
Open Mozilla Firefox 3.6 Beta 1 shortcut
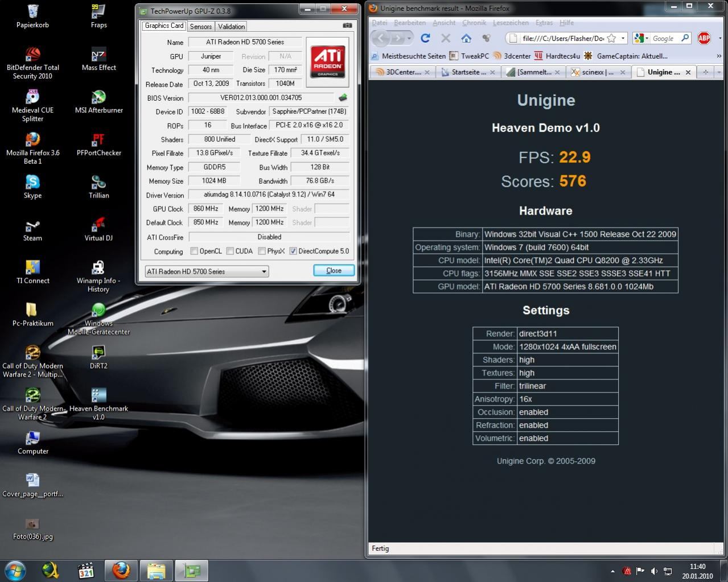(32, 148)
